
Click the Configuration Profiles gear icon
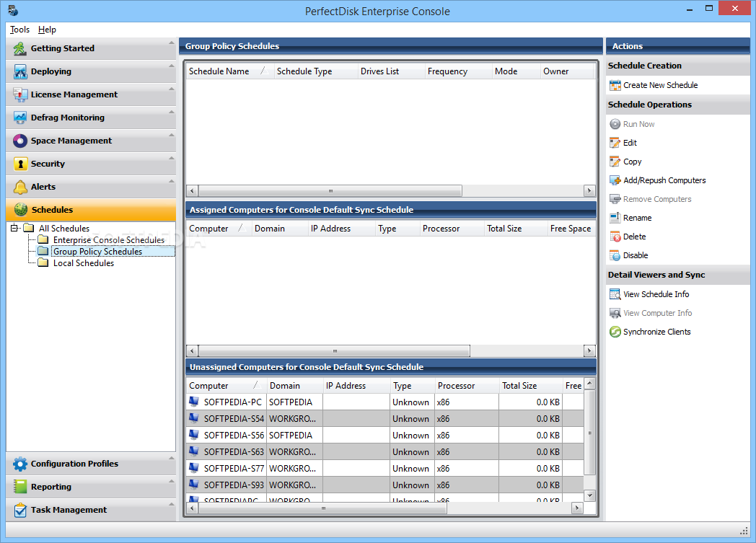click(19, 464)
